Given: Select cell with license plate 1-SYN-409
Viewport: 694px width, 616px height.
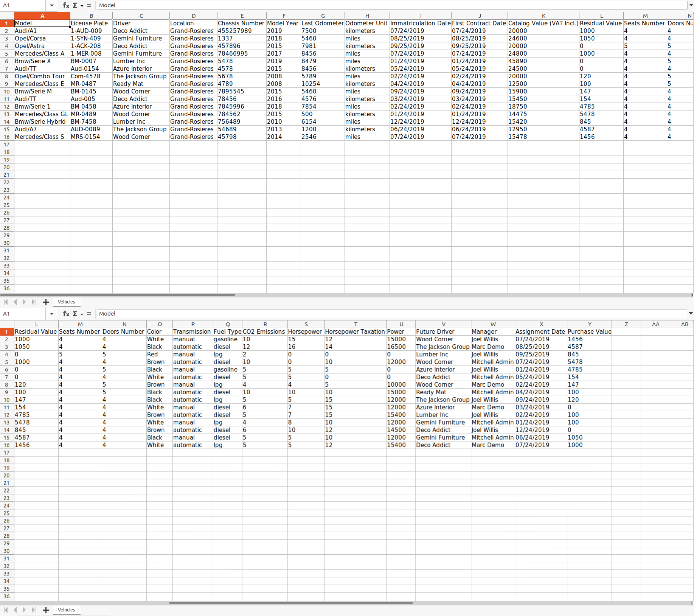Looking at the screenshot, I should coord(91,39).
